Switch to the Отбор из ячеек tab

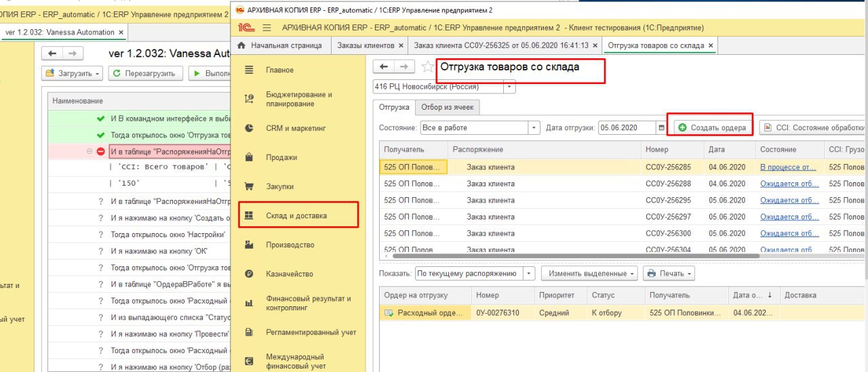[x=448, y=107]
